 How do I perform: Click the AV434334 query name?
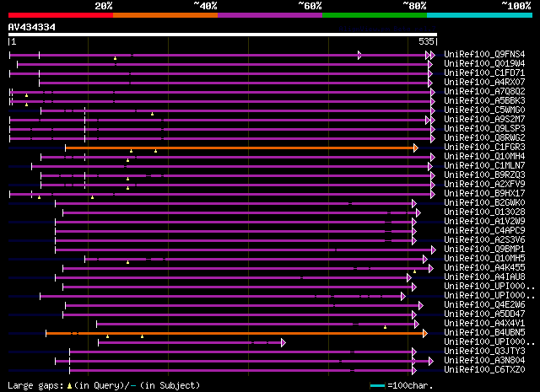point(32,27)
